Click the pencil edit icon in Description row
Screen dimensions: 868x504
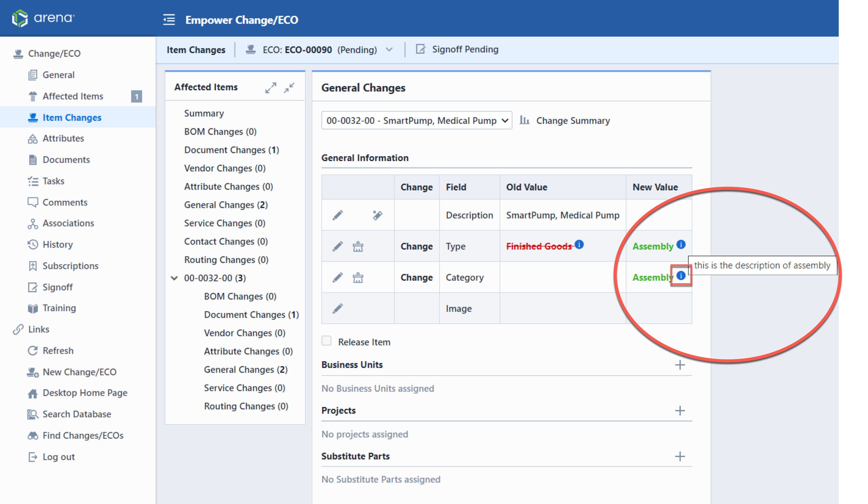point(338,215)
